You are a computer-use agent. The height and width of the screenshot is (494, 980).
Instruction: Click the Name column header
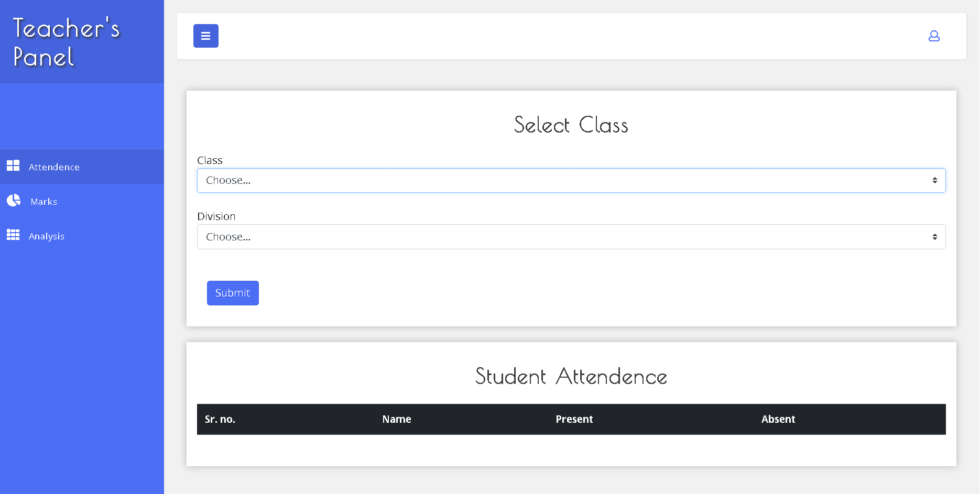[397, 419]
